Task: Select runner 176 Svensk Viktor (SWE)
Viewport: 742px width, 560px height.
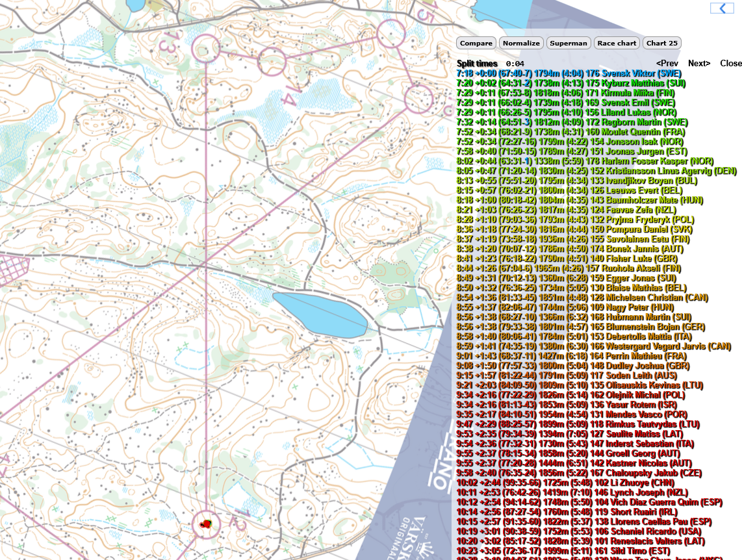Action: coord(569,73)
